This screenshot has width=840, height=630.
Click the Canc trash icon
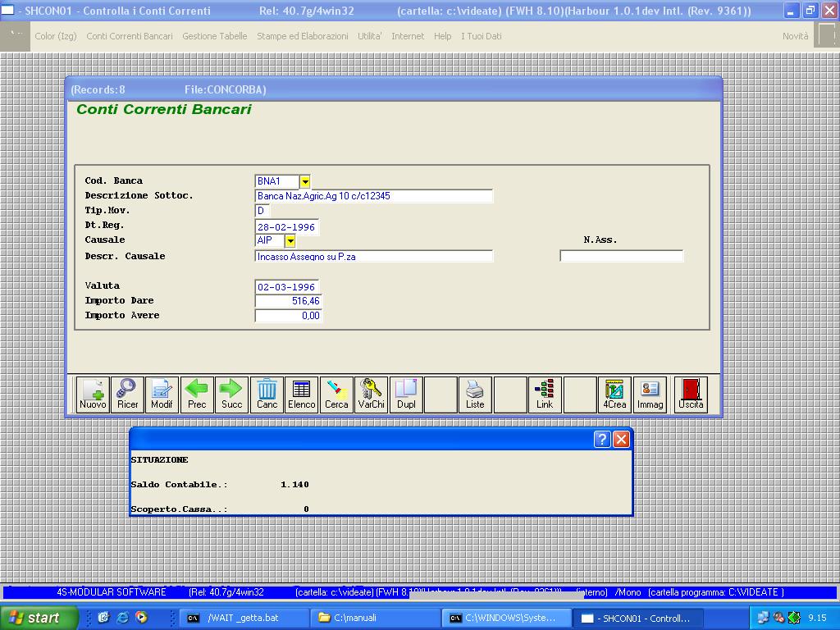267,395
